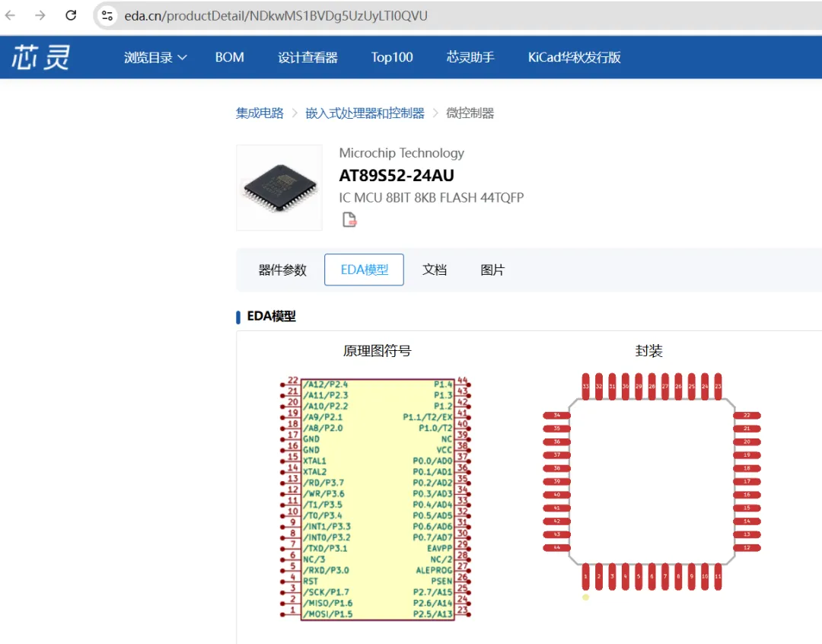Click the AT89S52-24AU chip thumbnail
822x644 pixels.
coord(279,188)
